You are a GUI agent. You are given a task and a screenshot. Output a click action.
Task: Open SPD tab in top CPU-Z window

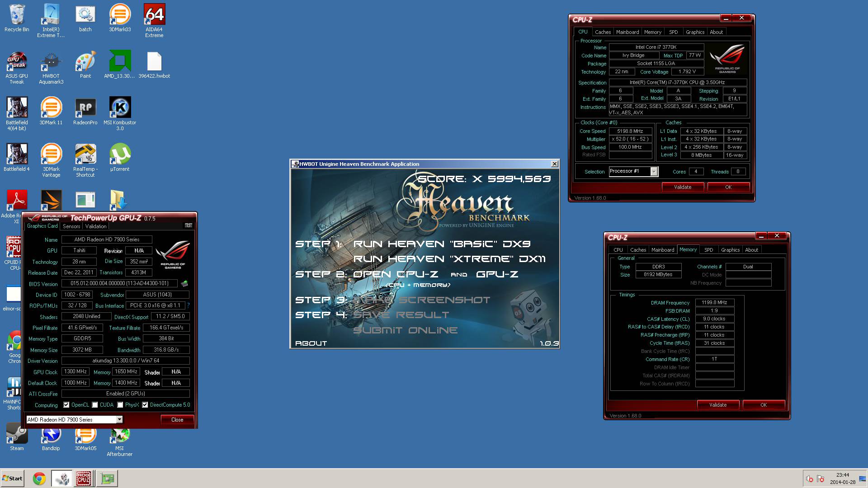pos(674,32)
